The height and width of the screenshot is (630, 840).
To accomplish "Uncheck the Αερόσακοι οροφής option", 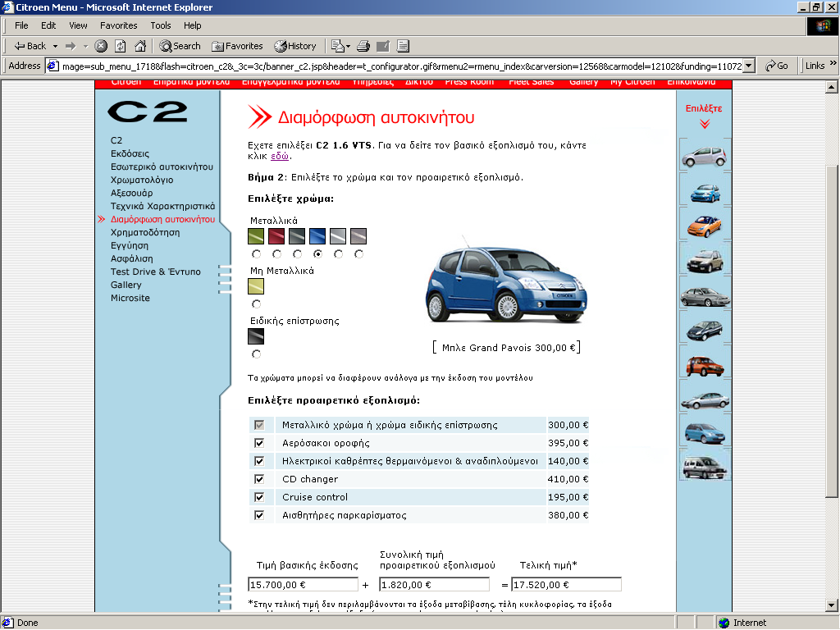I will pos(259,443).
